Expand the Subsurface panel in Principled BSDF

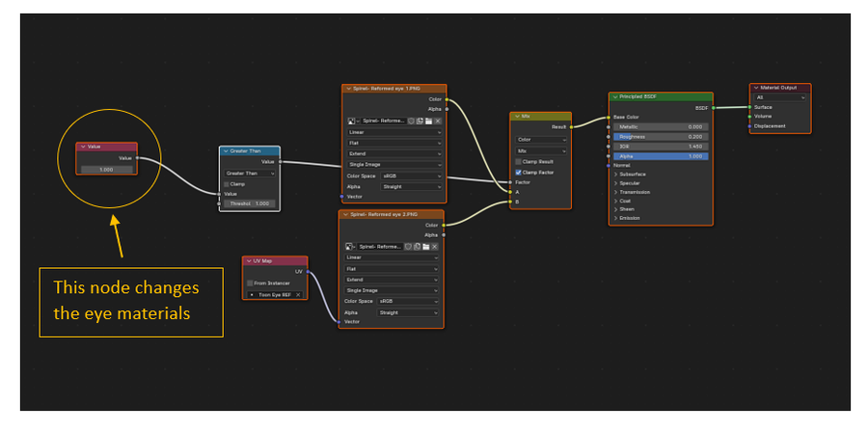[615, 174]
